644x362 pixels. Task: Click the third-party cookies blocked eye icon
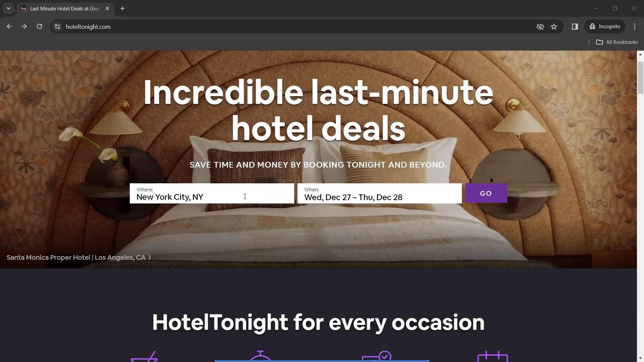click(540, 26)
